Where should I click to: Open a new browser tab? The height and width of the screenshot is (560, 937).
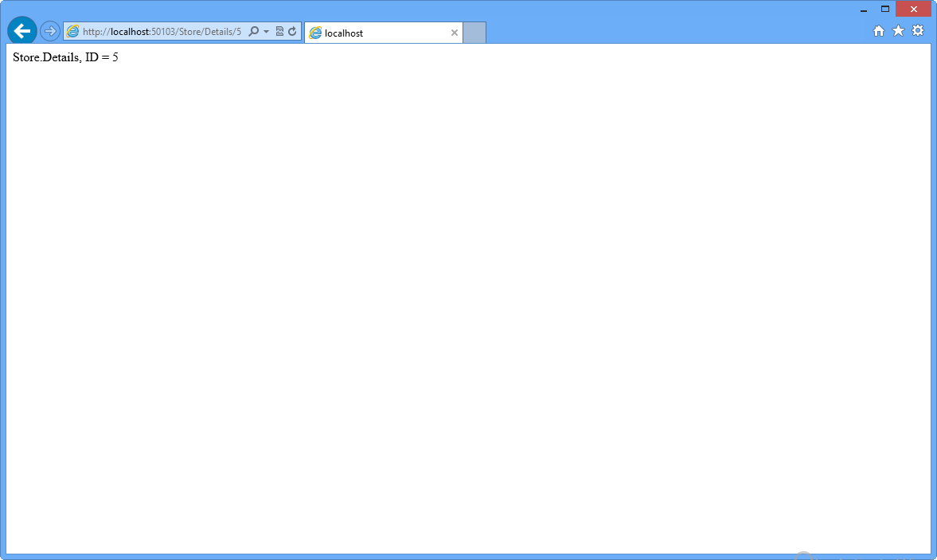coord(474,32)
